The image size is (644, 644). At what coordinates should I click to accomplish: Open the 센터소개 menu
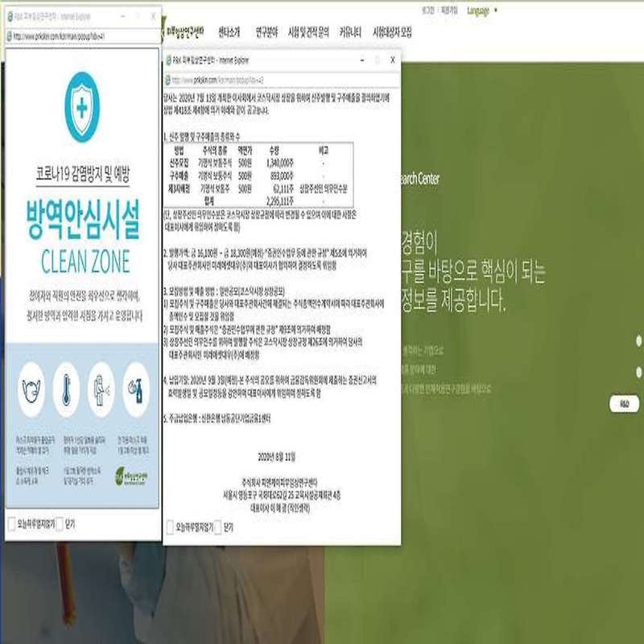click(229, 32)
